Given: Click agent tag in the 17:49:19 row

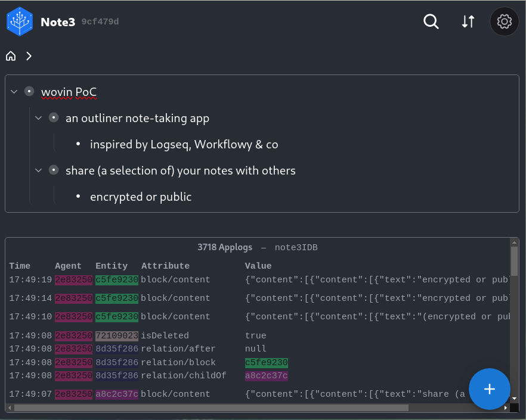Looking at the screenshot, I should pos(73,279).
